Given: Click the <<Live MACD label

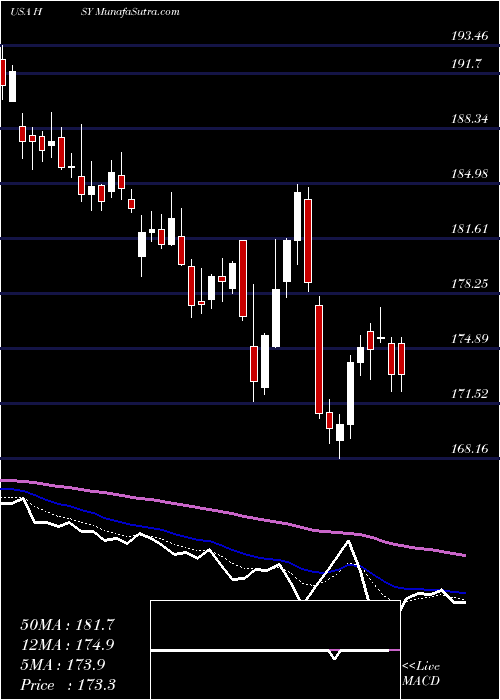Looking at the screenshot, I should pos(421,674).
